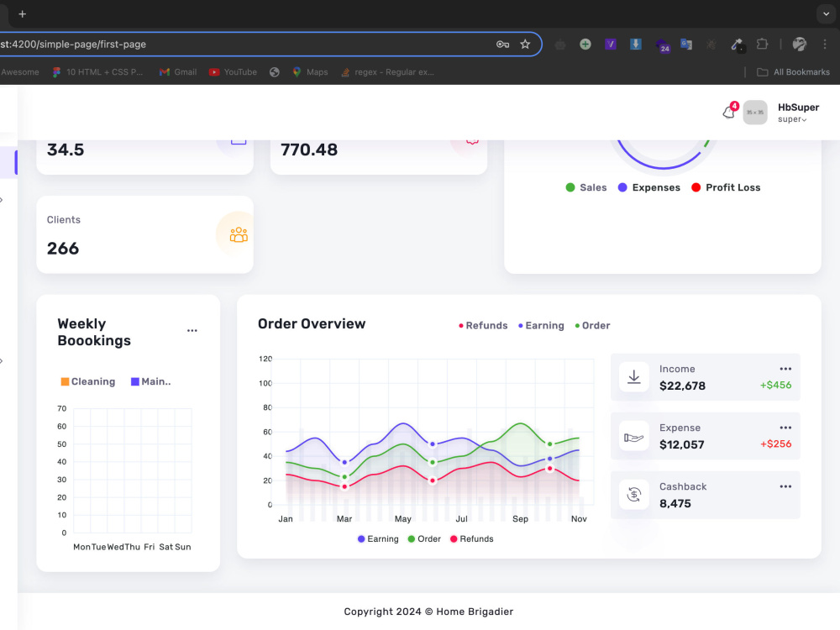The height and width of the screenshot is (630, 840).
Task: Open the Gmail bookmark
Action: click(x=178, y=71)
